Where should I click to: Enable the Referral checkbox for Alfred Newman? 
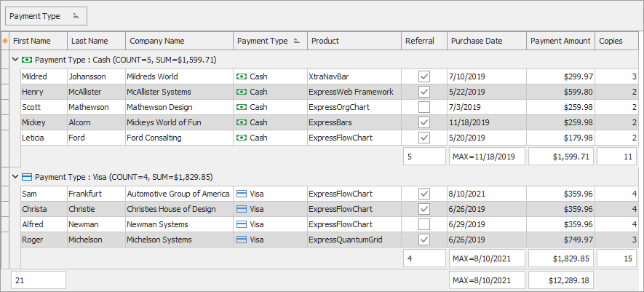424,225
